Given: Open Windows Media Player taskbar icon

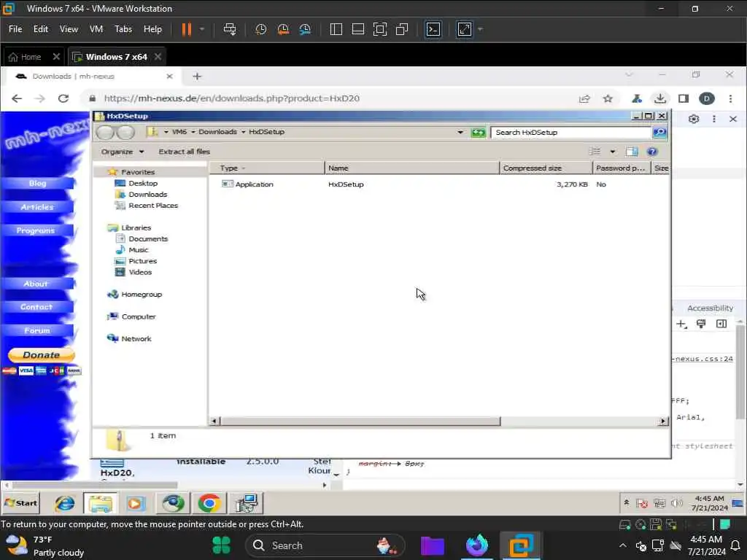Looking at the screenshot, I should tap(135, 503).
